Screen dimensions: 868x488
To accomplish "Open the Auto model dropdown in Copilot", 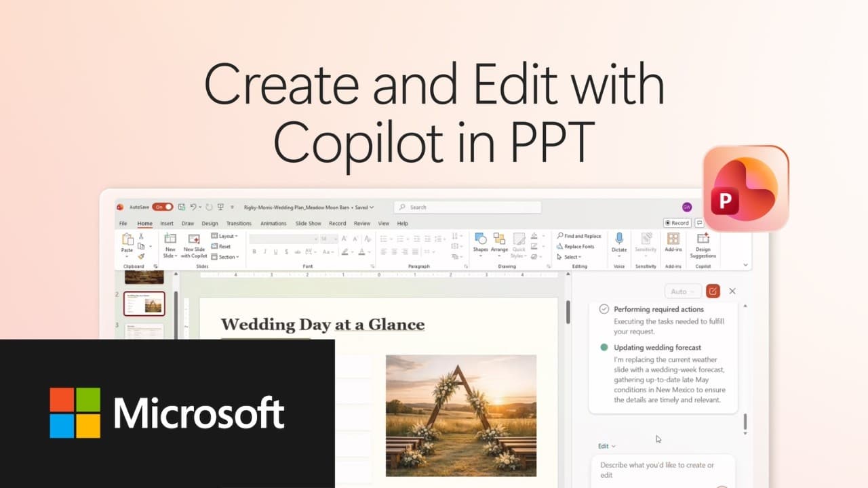I will [x=682, y=291].
